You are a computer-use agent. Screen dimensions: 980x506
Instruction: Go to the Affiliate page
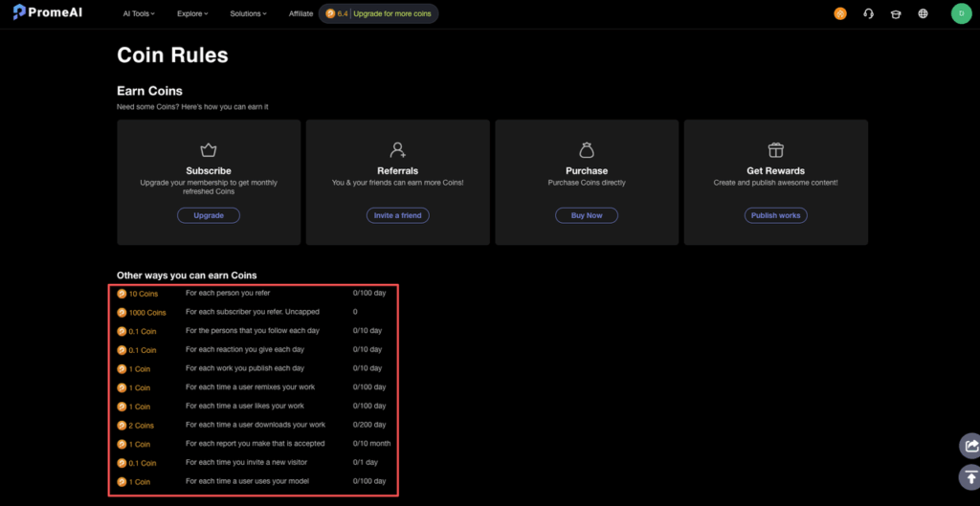[x=301, y=13]
